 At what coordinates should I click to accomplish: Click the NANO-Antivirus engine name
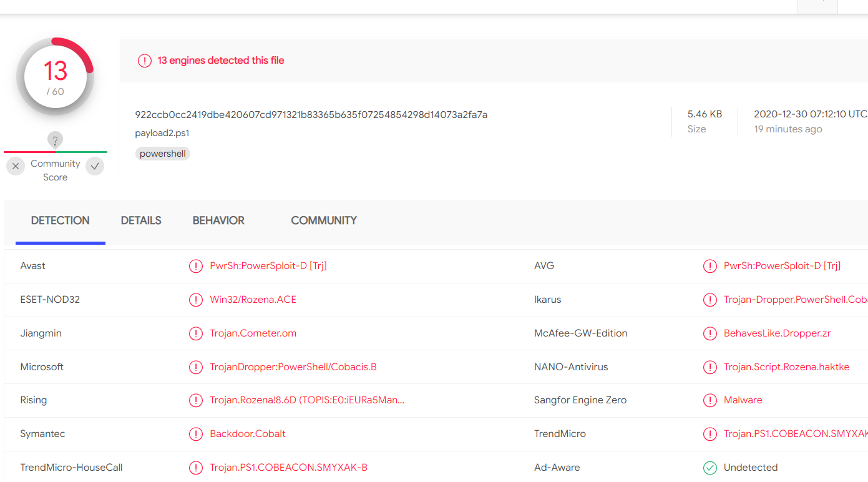571,367
